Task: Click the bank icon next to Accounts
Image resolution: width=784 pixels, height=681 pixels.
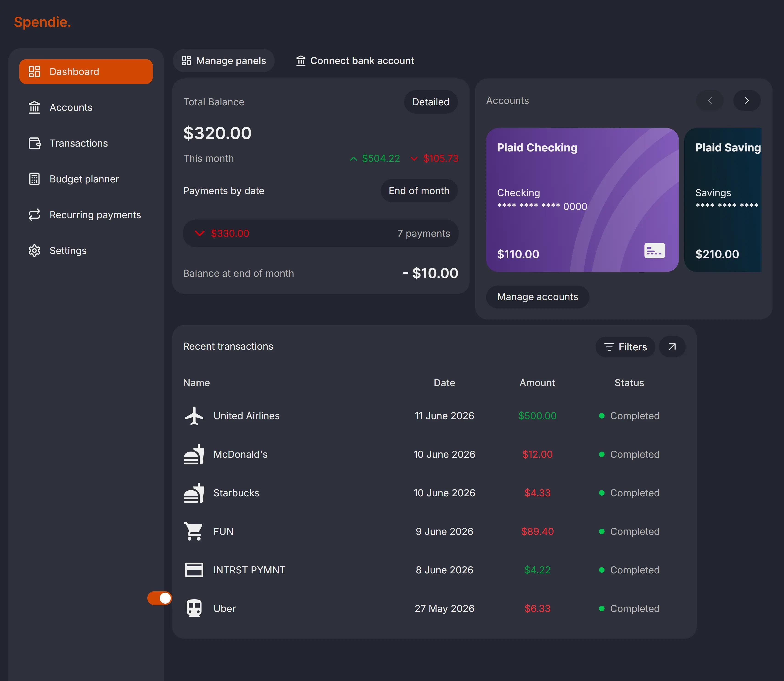Action: (35, 108)
